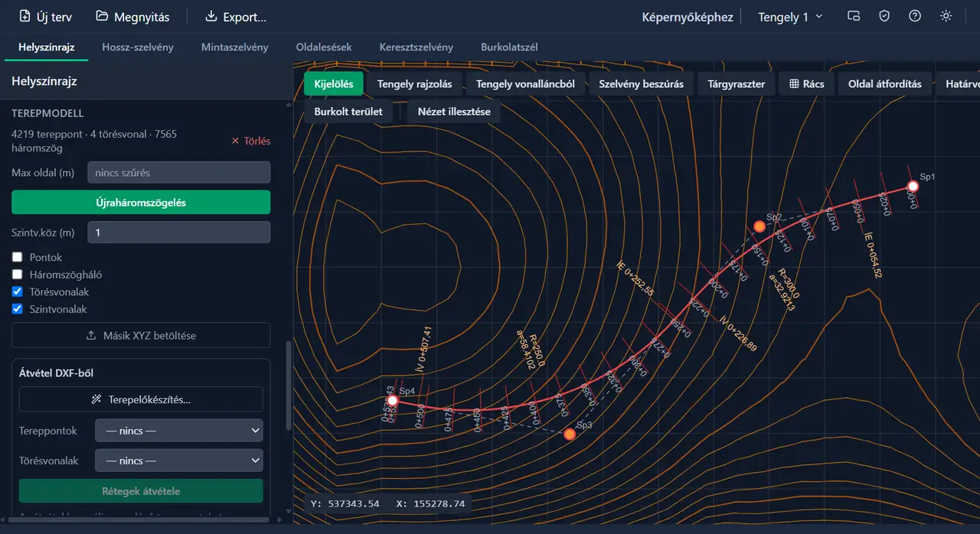The height and width of the screenshot is (534, 980).
Task: Enable the Háromszögháló checkbox
Action: tap(18, 275)
